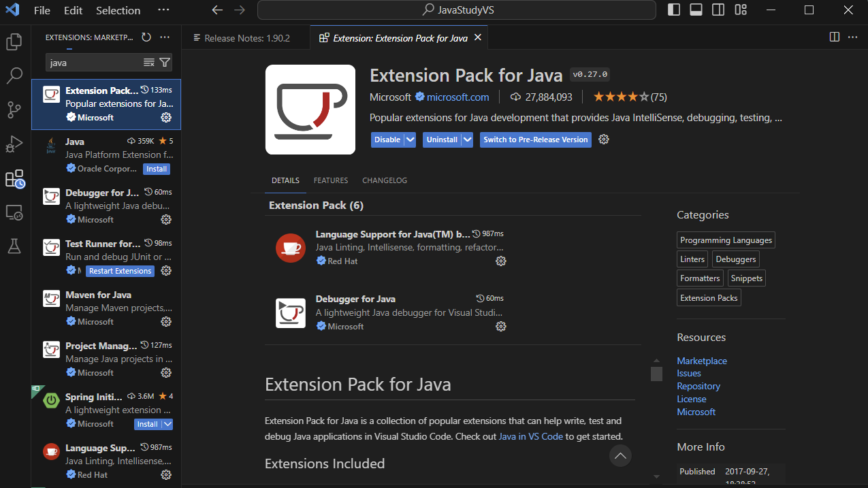Close the Extension Pack for Java tab
Screen dimensions: 868x488
[478, 37]
